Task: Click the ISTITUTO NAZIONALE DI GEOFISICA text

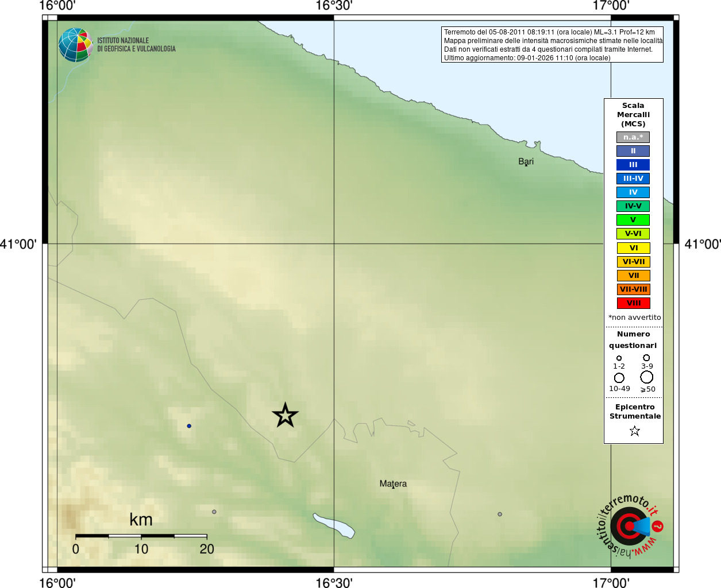Action: click(136, 45)
